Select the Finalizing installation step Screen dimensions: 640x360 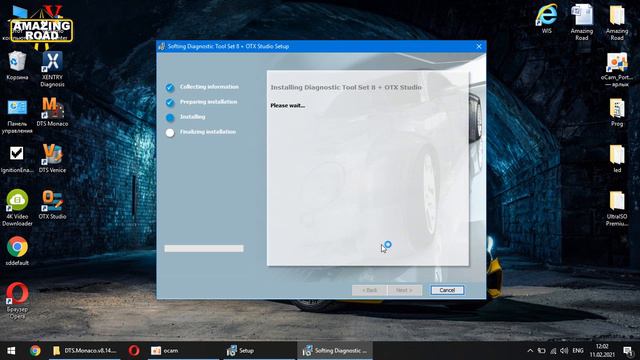(208, 132)
